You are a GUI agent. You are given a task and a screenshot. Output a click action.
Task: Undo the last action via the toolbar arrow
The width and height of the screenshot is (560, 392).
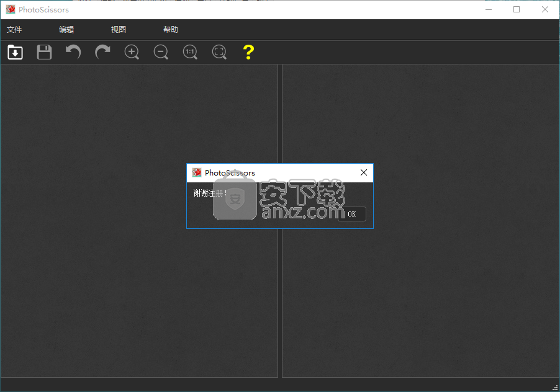[x=74, y=52]
